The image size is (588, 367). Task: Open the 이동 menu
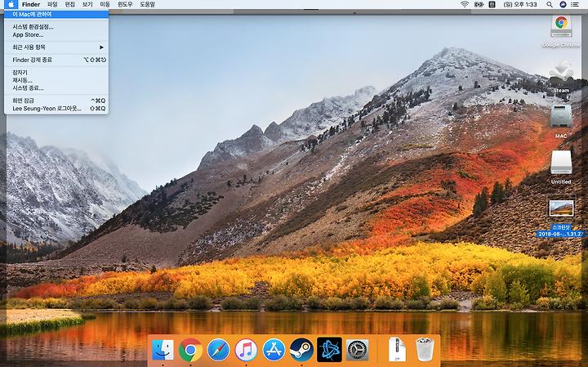tap(105, 5)
